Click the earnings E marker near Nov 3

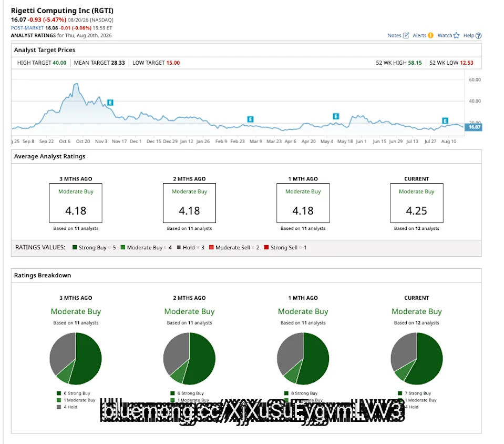[110, 103]
